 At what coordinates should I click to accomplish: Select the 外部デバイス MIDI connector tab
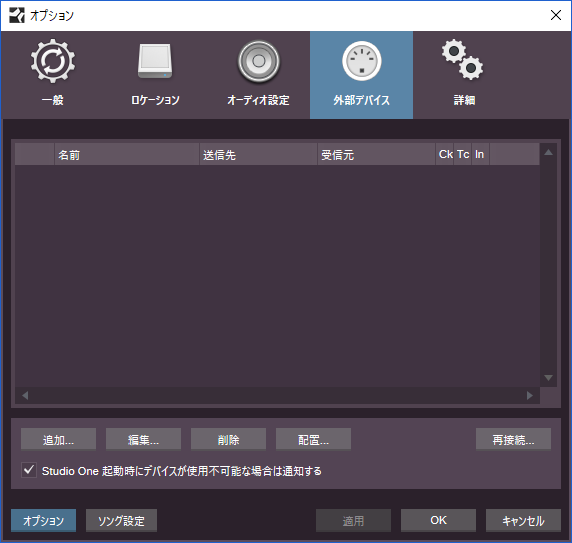tap(362, 75)
